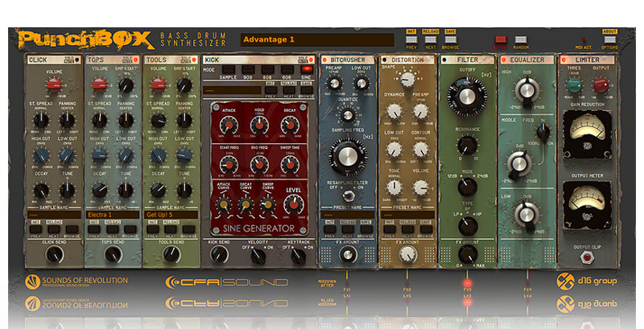Open the Options button at top right

pos(609,40)
